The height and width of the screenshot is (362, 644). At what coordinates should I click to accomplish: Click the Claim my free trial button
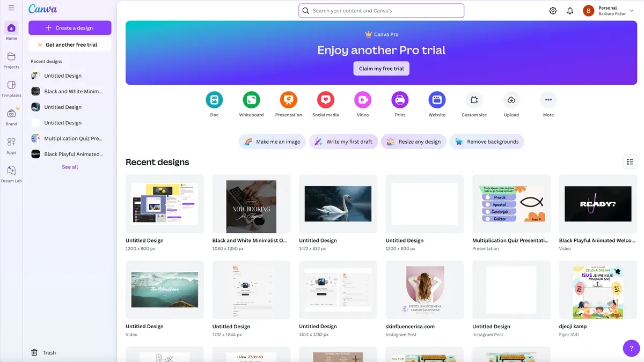pos(381,68)
